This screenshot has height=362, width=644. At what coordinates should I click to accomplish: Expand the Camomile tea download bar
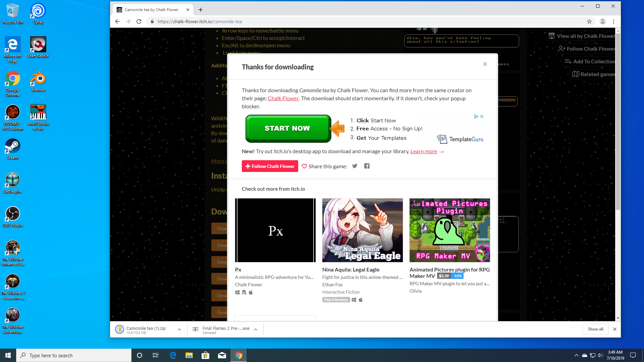click(x=179, y=329)
